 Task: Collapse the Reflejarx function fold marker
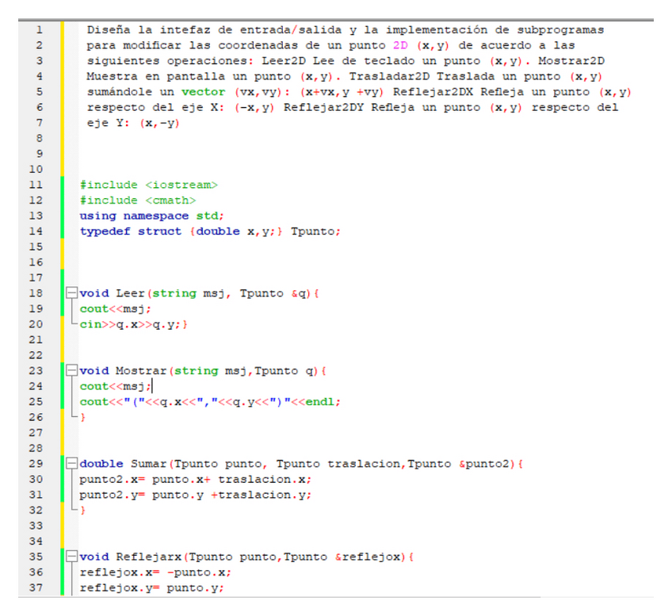[73, 557]
